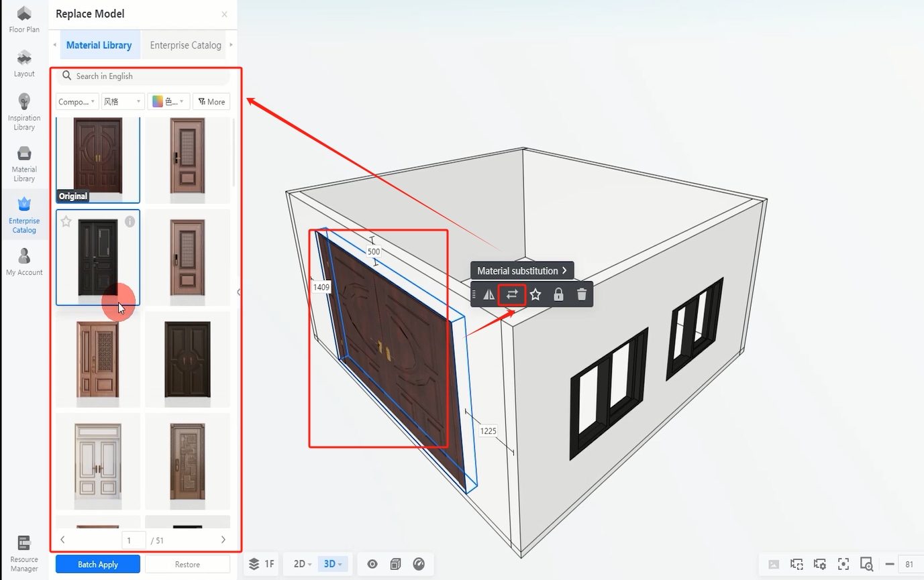Toggle the eye visibility icon in bottom toolbar
This screenshot has height=580, width=924.
(x=372, y=564)
